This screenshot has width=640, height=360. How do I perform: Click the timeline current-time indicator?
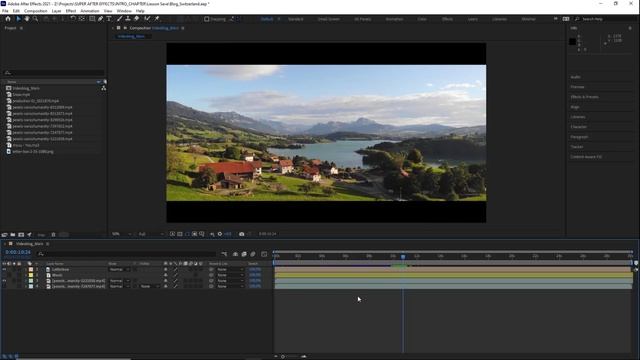(x=403, y=256)
